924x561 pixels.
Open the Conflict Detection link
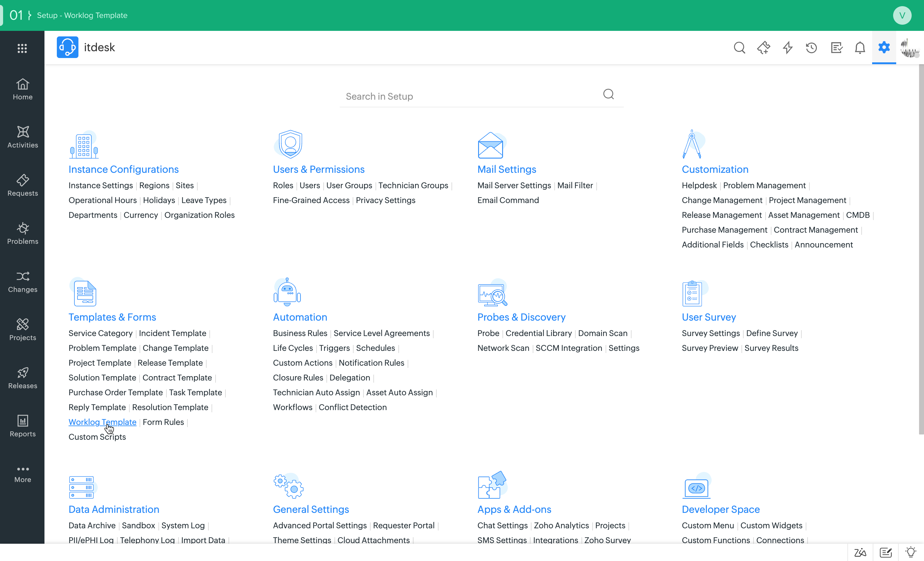coord(352,407)
